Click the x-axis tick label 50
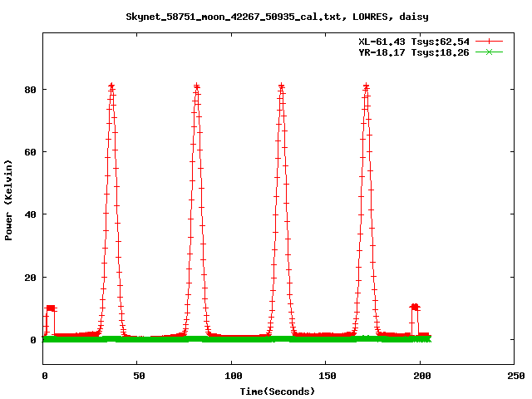The height and width of the screenshot is (399, 532). (139, 376)
